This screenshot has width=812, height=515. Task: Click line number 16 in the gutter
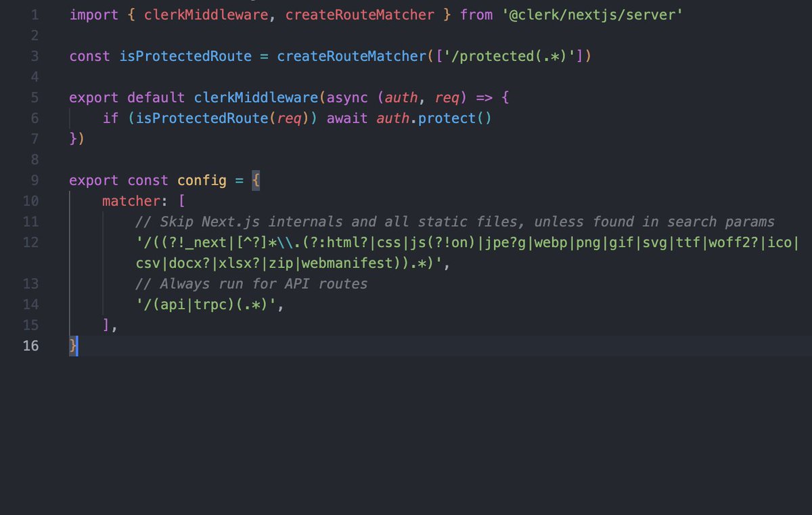(x=30, y=346)
